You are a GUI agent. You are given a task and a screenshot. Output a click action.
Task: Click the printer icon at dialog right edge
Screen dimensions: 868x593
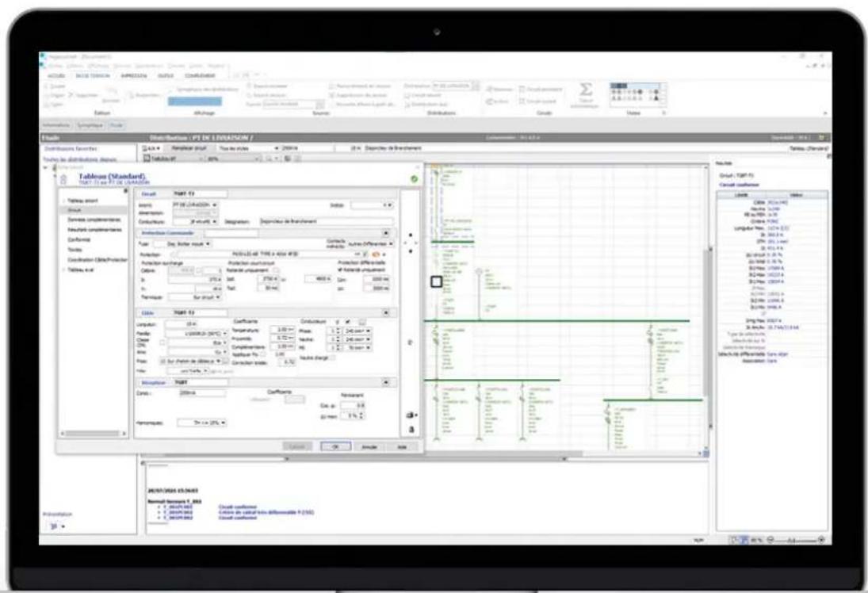(x=411, y=415)
